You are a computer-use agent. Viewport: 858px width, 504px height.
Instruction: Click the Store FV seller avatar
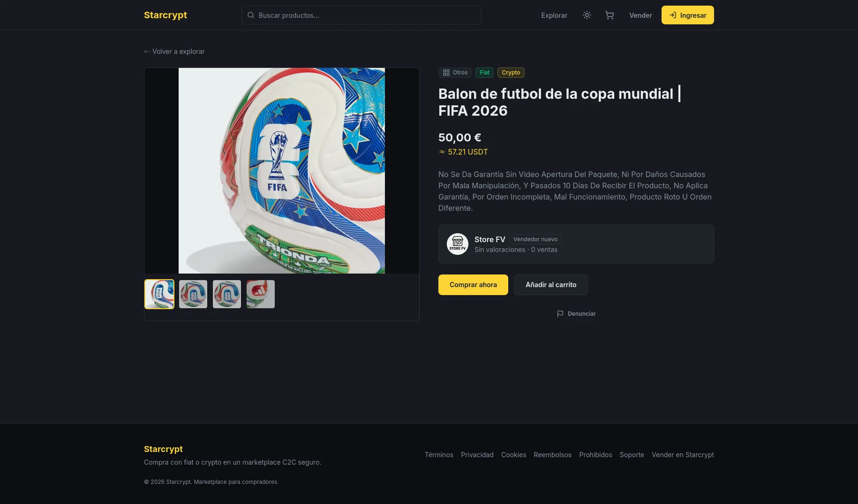pos(458,244)
